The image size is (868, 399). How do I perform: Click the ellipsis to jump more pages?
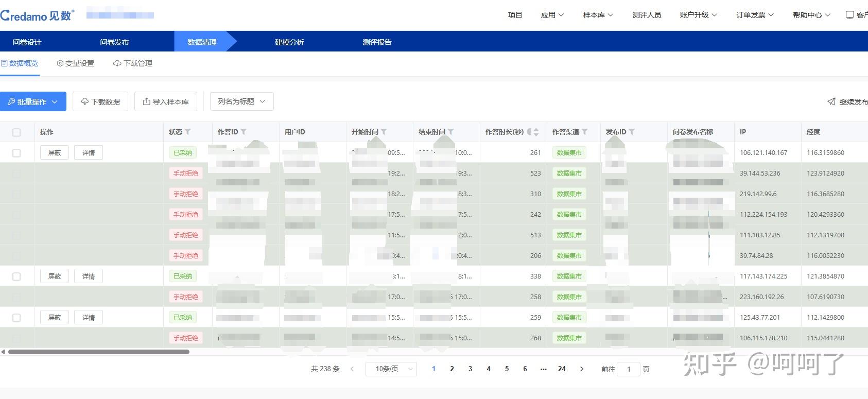[543, 369]
